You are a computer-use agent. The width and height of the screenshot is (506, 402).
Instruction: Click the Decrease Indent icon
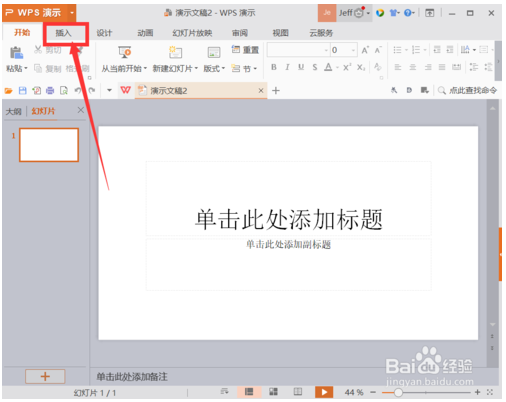click(437, 50)
